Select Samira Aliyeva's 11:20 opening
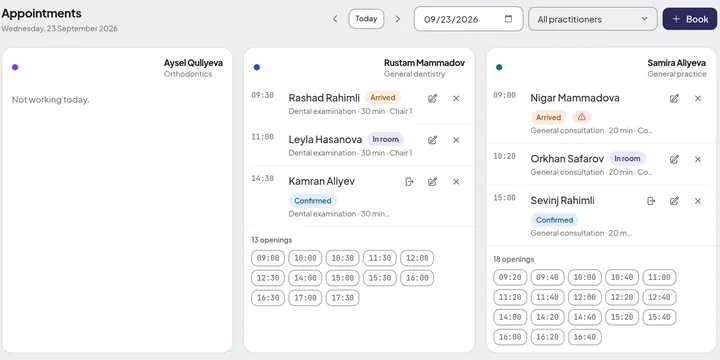 tap(510, 297)
